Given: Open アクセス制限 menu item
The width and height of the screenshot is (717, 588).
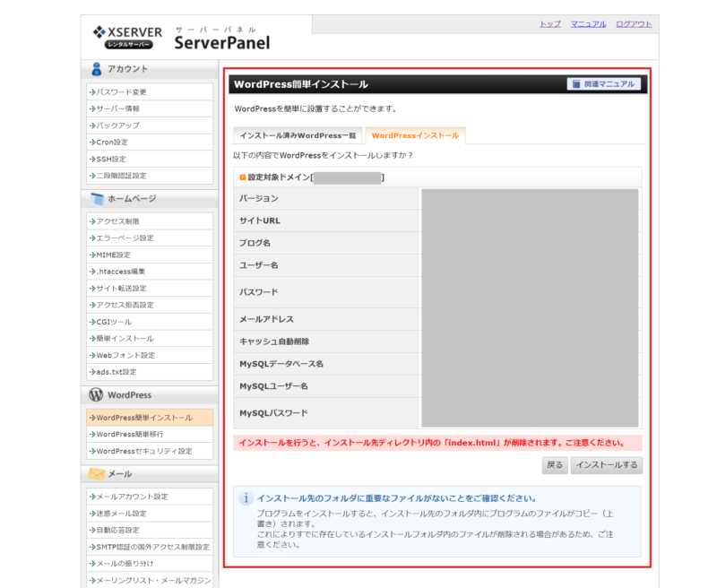Looking at the screenshot, I should click(150, 221).
